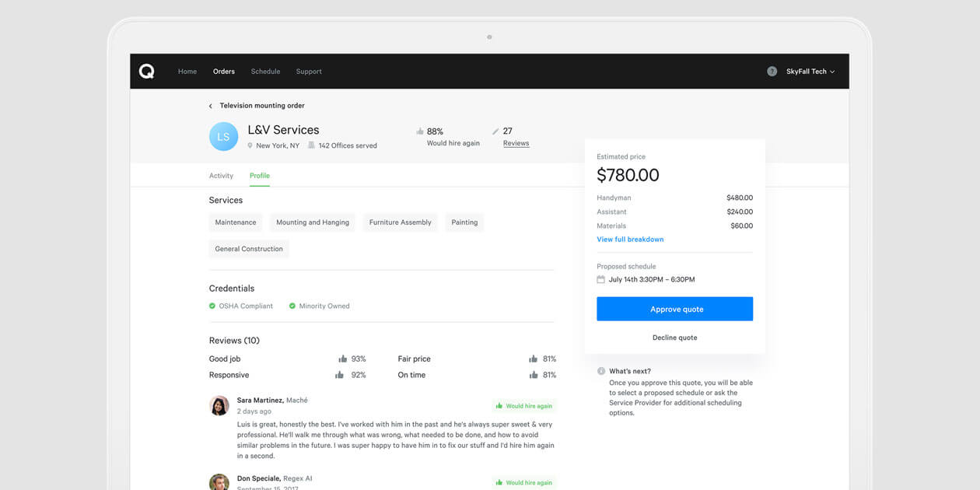980x490 pixels.
Task: Click Sara Martinez's profile photo
Action: (219, 405)
